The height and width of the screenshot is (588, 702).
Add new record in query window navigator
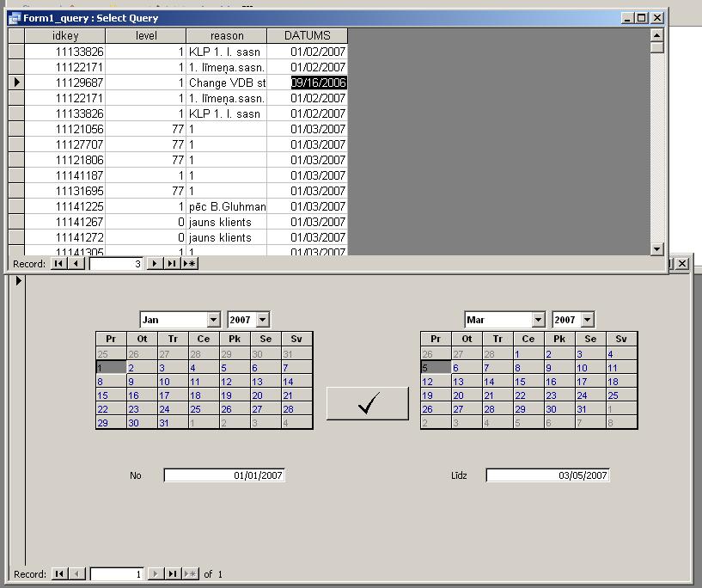point(190,264)
